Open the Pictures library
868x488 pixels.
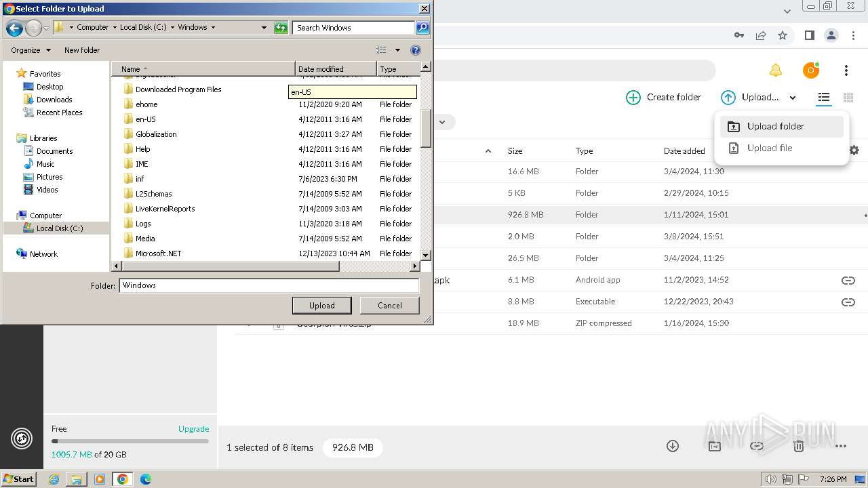pos(50,177)
